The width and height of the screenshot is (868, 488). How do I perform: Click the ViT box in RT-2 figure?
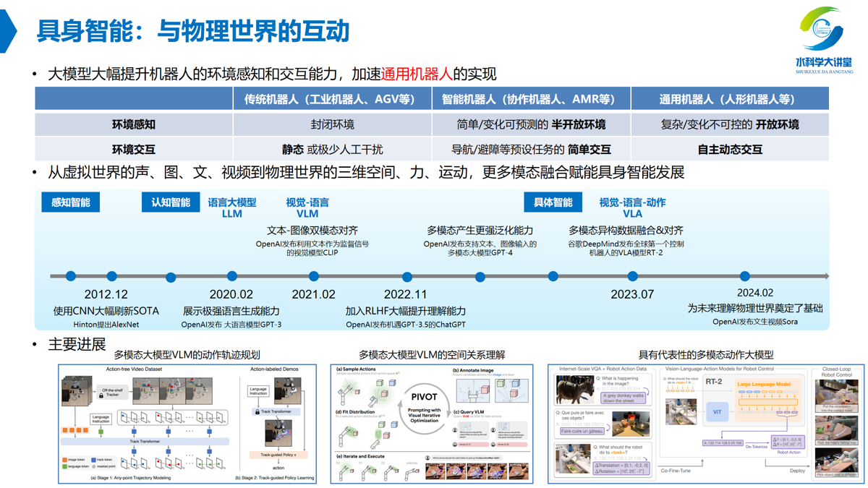[717, 412]
